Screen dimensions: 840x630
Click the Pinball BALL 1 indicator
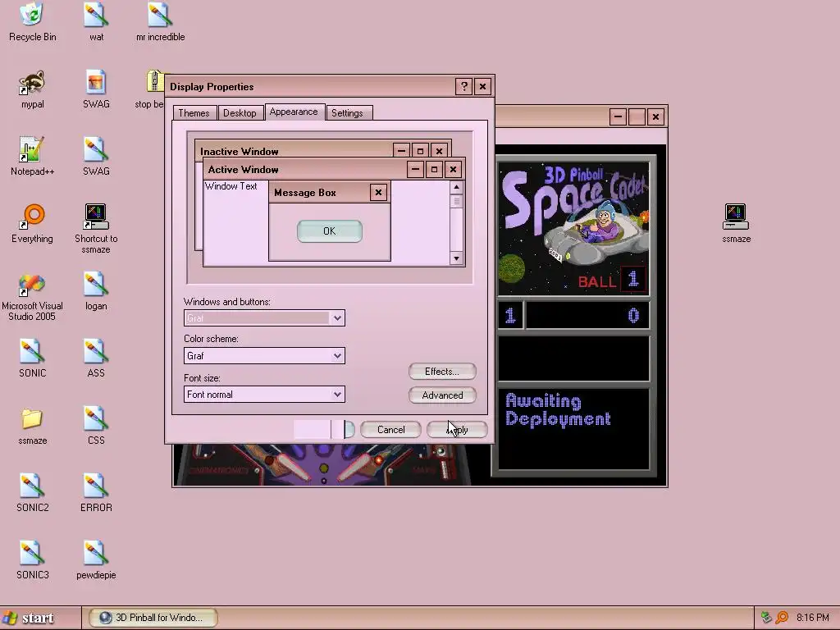tap(612, 280)
